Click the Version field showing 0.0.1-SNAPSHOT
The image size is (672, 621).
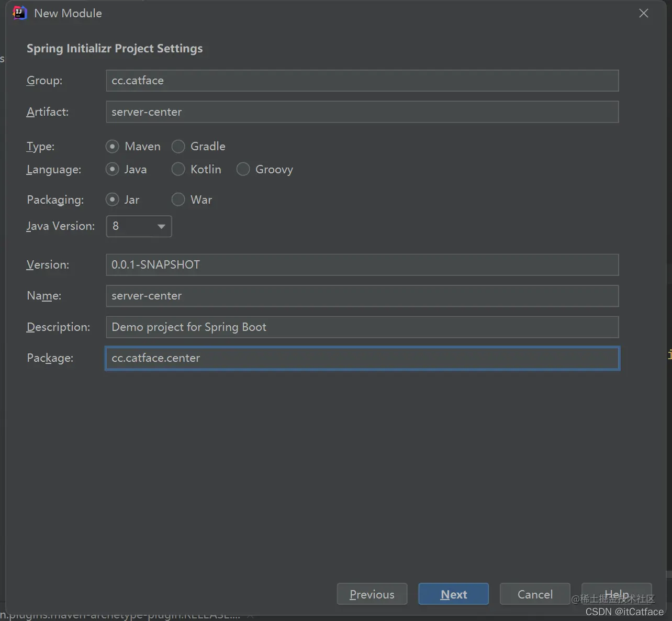click(x=362, y=265)
